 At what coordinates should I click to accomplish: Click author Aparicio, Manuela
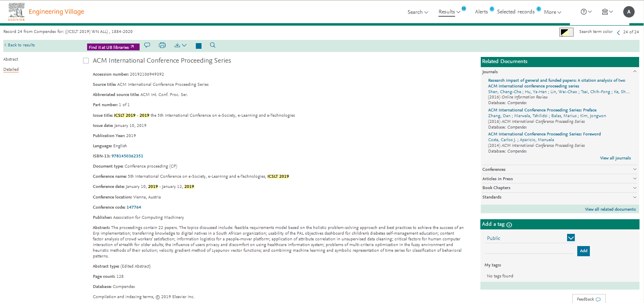(537, 140)
